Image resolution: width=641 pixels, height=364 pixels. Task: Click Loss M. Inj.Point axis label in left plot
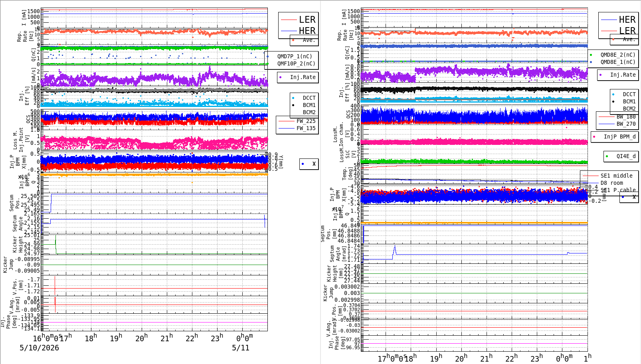click(x=21, y=139)
